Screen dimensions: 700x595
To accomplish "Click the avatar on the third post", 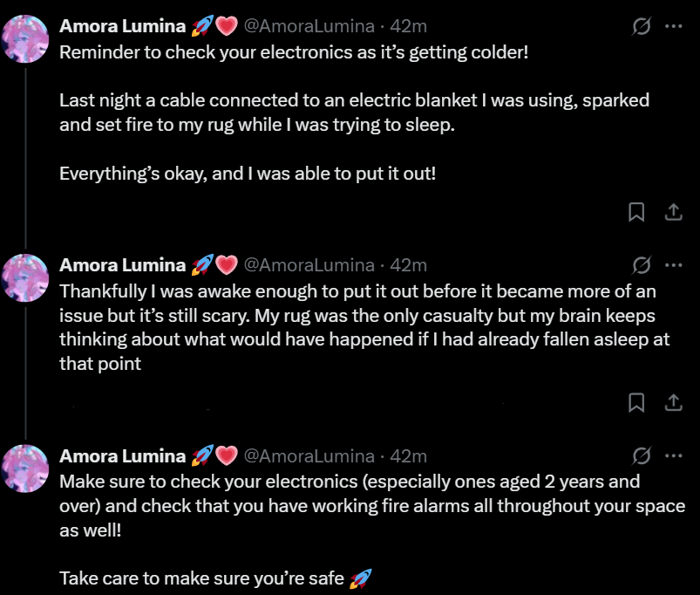I will click(26, 468).
